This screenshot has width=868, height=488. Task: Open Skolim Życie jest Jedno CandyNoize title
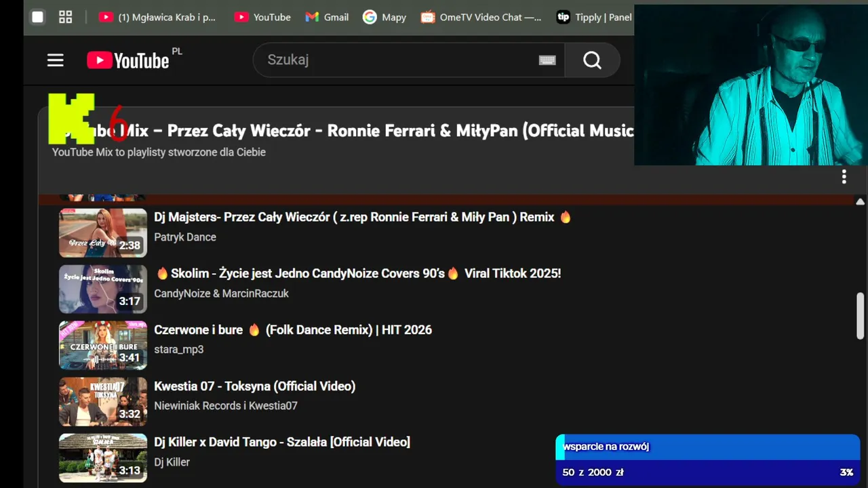pos(358,273)
